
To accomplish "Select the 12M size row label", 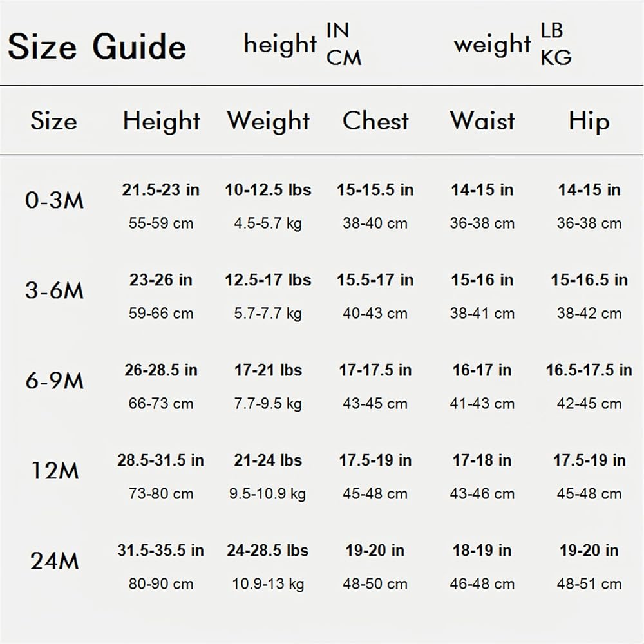I will (x=55, y=471).
